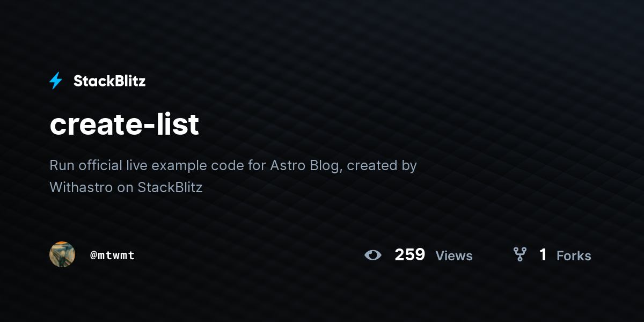
Task: Open the @mtwmt user avatar
Action: 62,254
